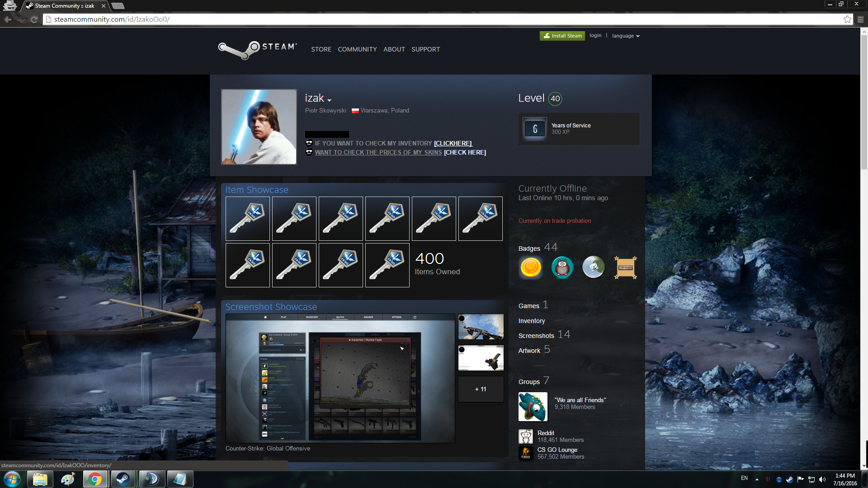
Task: Open the +11 more screenshots tile
Action: (481, 389)
